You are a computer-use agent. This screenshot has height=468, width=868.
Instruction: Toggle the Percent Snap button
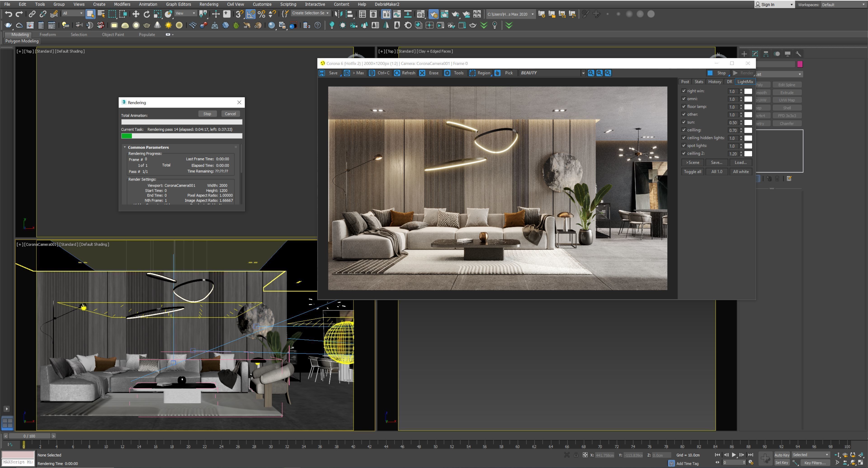point(262,14)
